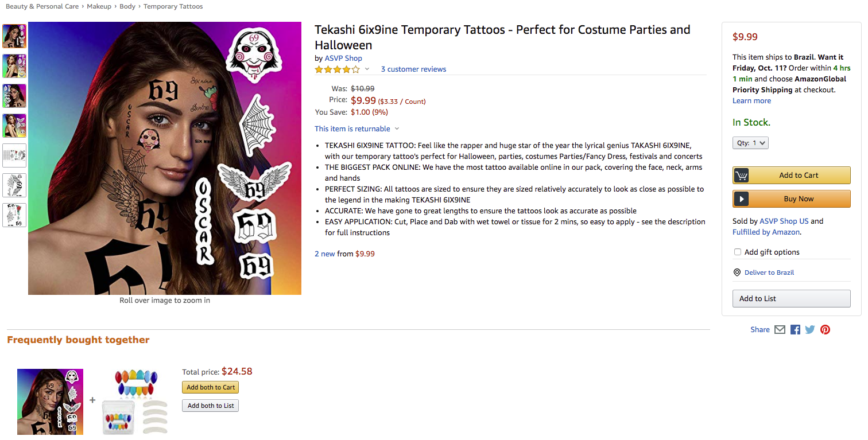This screenshot has width=868, height=440.
Task: Enable the Add gift options checkbox
Action: pyautogui.click(x=738, y=252)
